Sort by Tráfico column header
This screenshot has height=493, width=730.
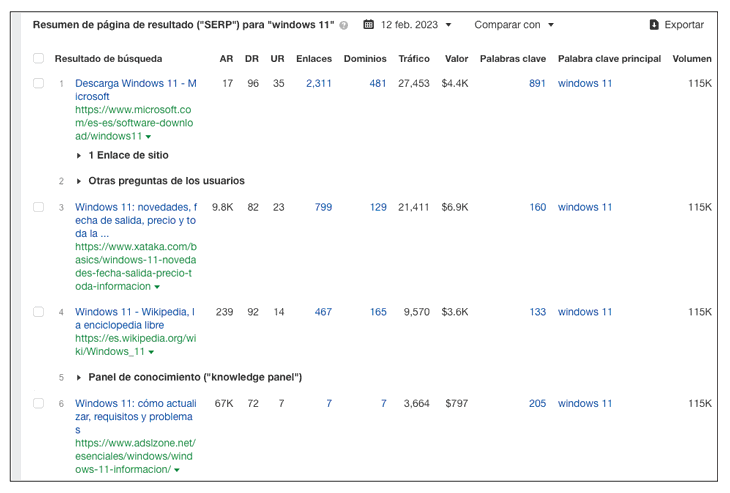coord(413,59)
